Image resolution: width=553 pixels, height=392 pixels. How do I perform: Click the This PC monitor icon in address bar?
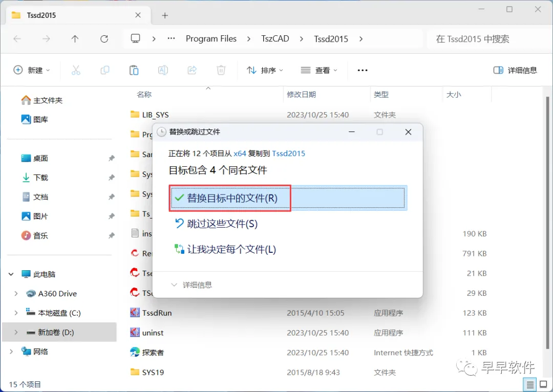135,38
